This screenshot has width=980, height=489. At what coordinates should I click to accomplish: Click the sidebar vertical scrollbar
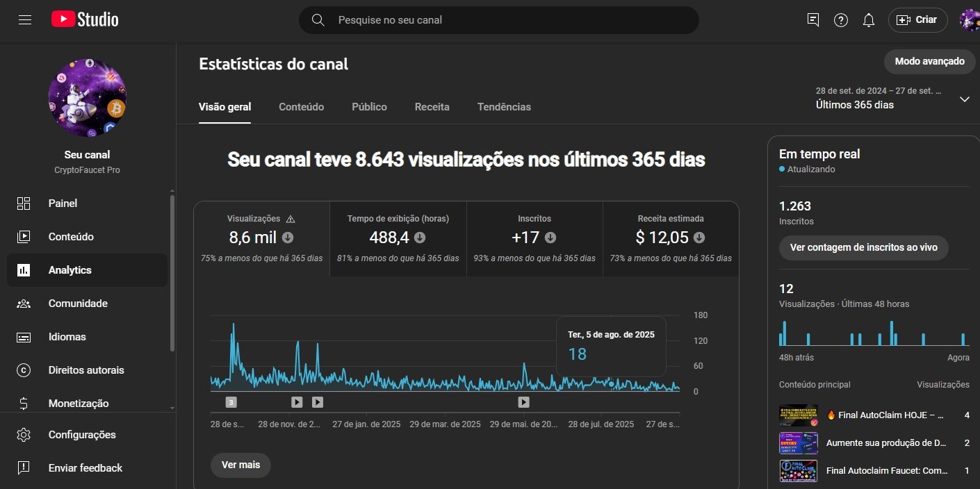tap(172, 272)
